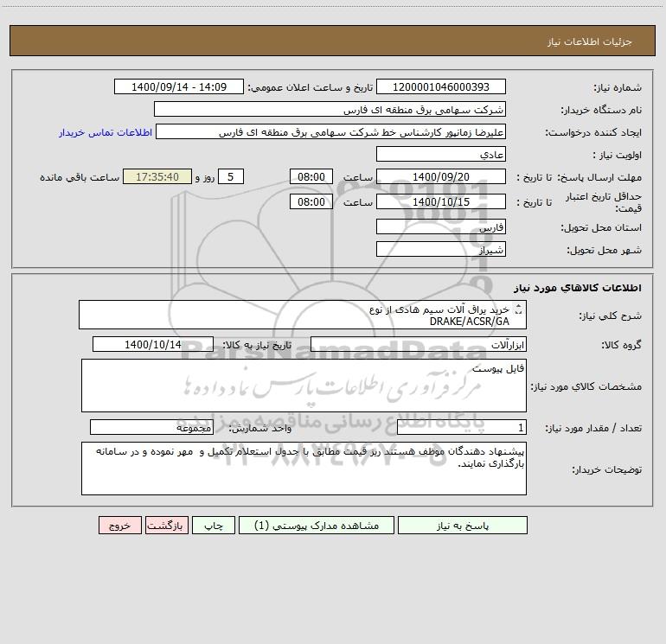Click the buyer name field شرکت سهامی برق منطقه ای فارس

tap(330, 109)
